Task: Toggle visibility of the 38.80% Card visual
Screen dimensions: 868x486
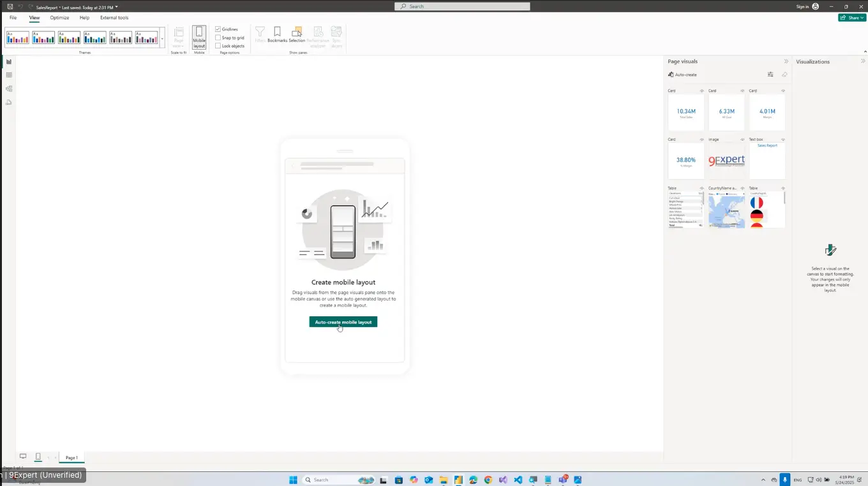Action: pos(702,139)
